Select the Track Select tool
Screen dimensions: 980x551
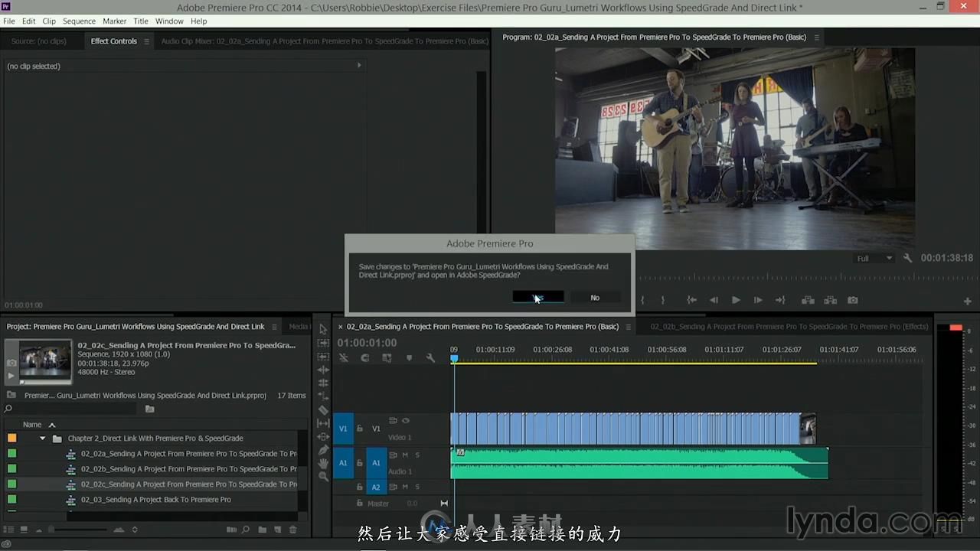click(323, 343)
